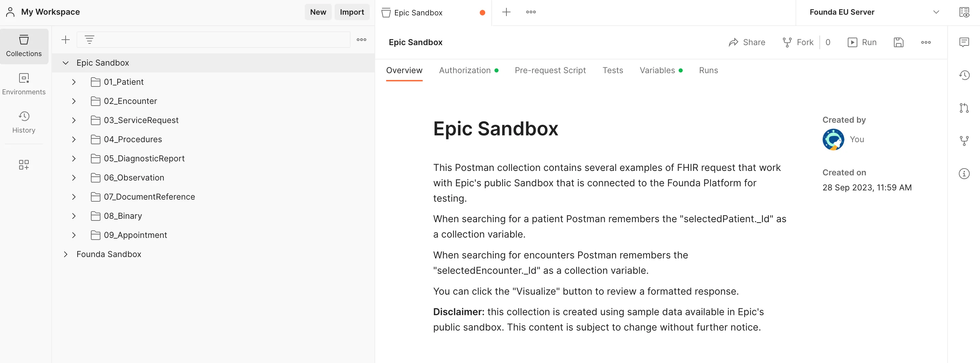Open the Collections sidebar panel
Viewport: 980px width, 363px height.
(24, 46)
